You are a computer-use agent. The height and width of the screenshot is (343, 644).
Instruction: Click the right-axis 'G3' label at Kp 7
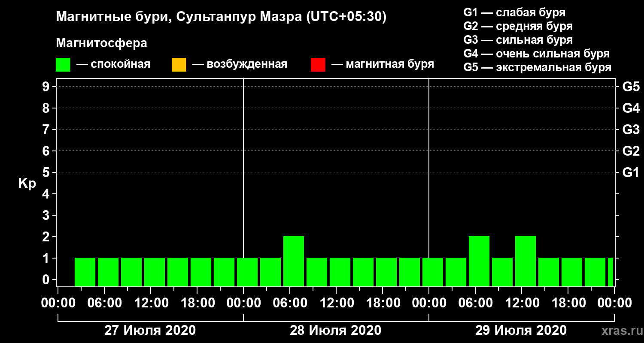point(631,129)
